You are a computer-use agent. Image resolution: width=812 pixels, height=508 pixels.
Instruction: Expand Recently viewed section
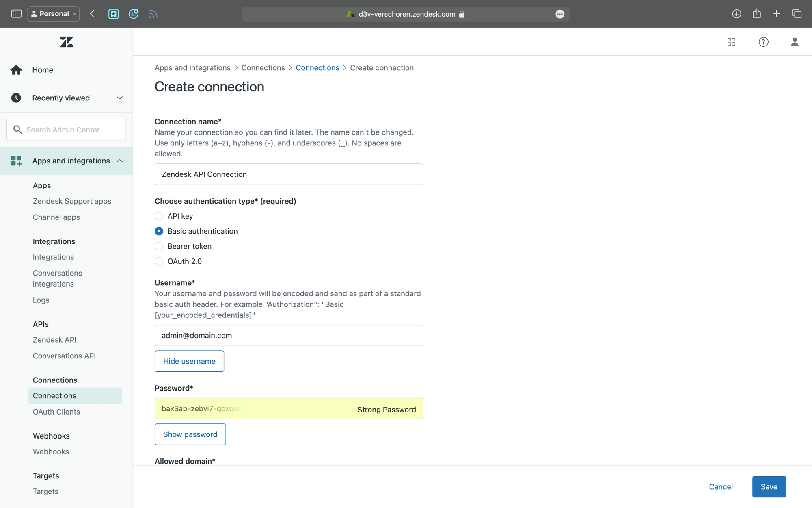click(x=119, y=98)
